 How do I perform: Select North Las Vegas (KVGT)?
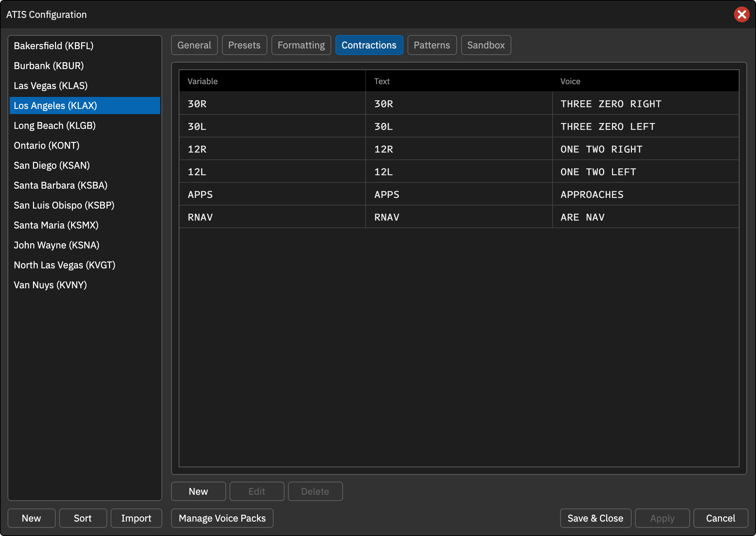(85, 265)
